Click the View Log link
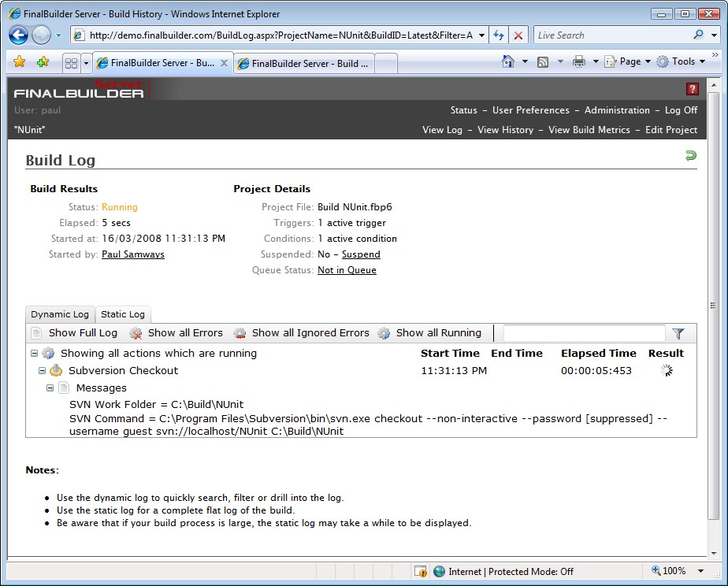The height and width of the screenshot is (586, 728). [443, 130]
